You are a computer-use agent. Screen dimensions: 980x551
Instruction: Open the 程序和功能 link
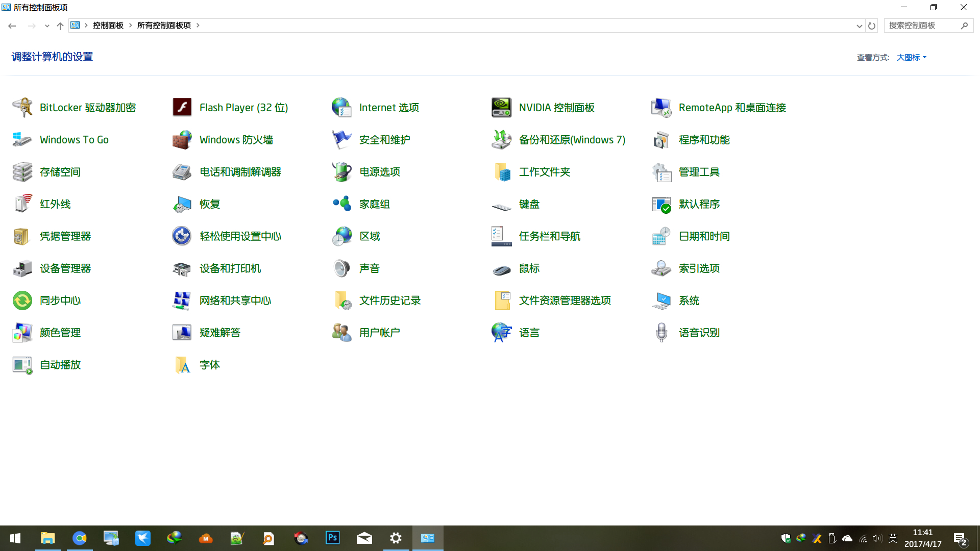704,140
